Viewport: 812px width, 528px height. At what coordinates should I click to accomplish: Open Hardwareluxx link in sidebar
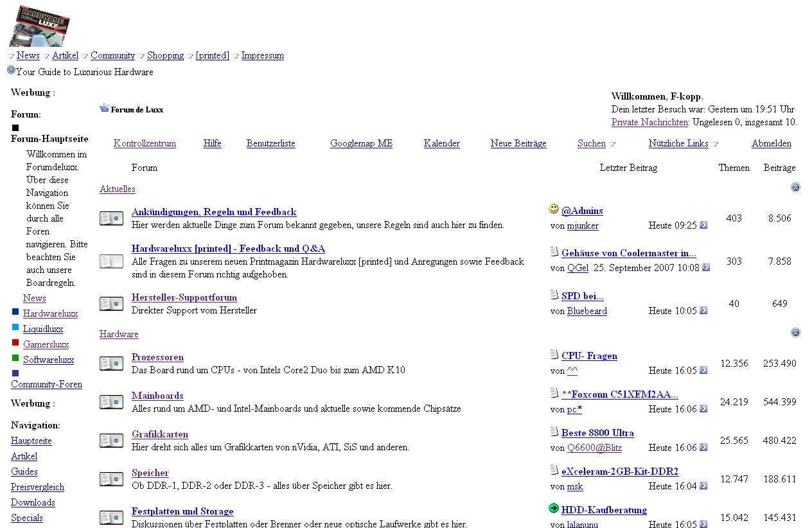coord(50,313)
